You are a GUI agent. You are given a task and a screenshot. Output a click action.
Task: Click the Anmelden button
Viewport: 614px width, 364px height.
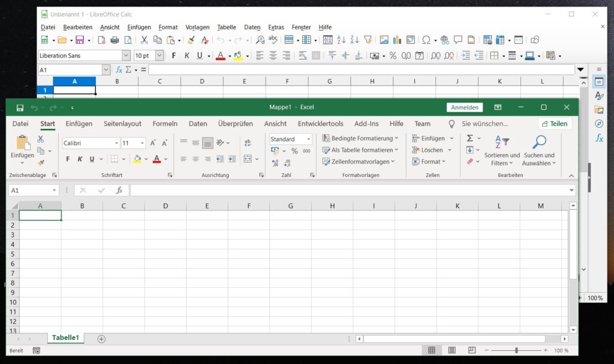coord(465,107)
